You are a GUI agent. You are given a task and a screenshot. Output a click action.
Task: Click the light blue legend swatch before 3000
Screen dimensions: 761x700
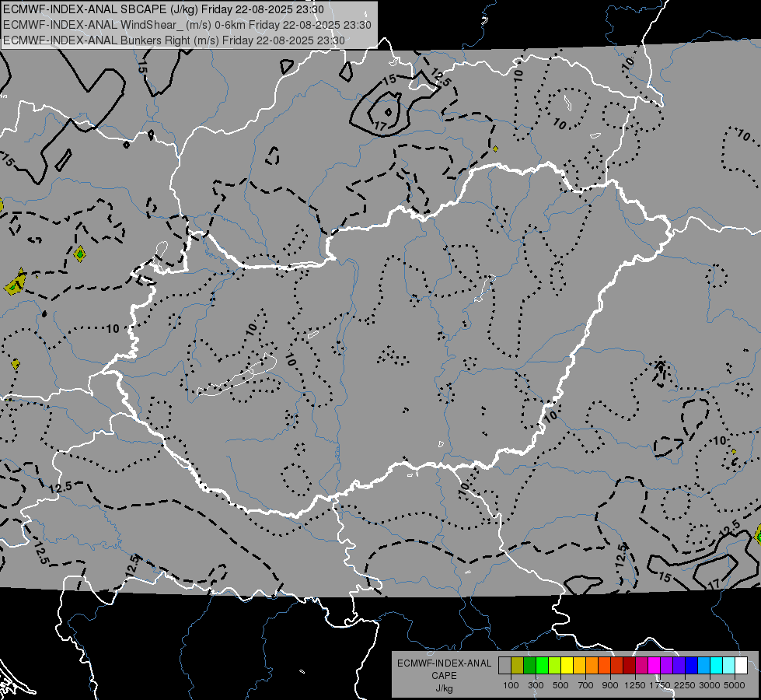(704, 665)
